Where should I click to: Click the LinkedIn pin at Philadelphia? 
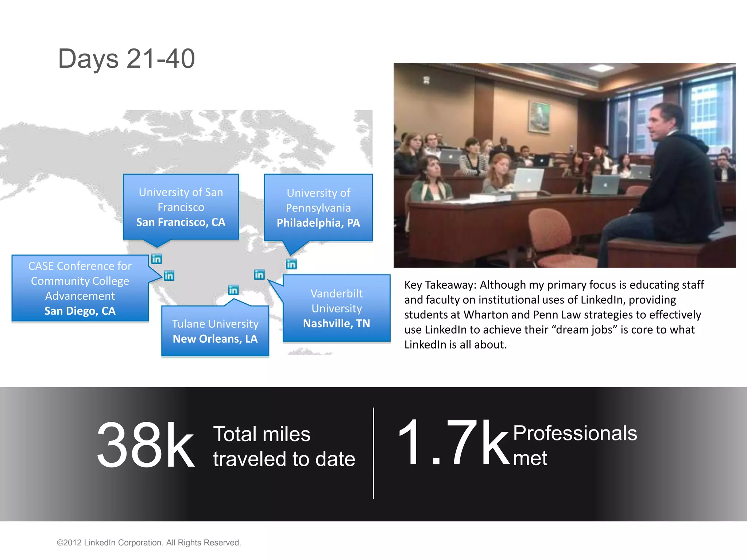pos(291,264)
